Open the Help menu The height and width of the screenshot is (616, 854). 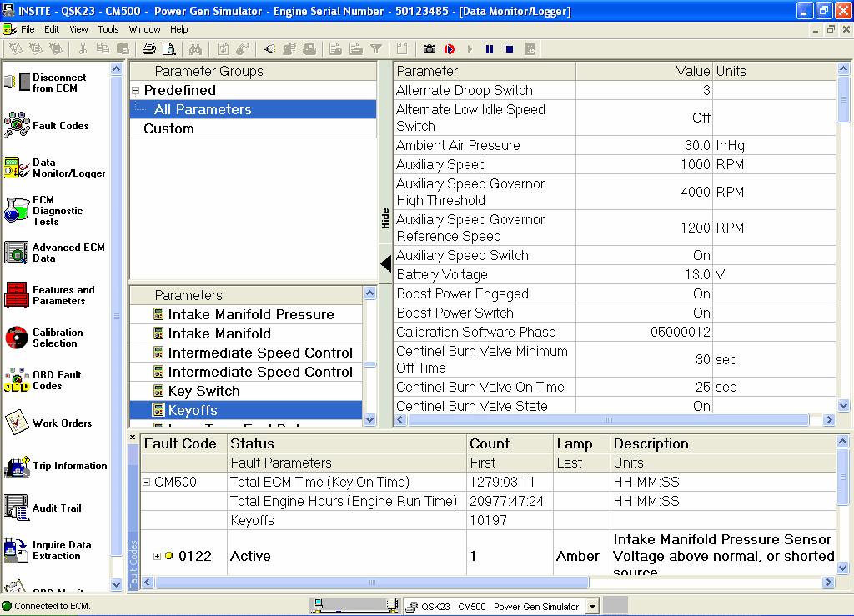(x=178, y=29)
